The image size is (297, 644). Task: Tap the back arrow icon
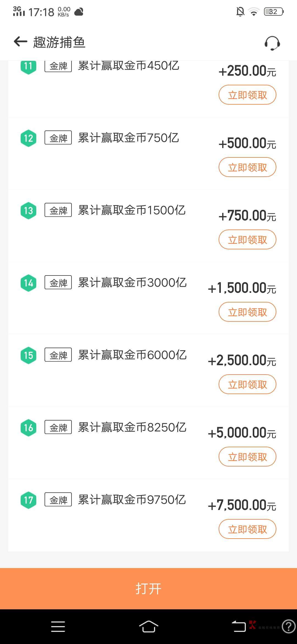tap(21, 42)
